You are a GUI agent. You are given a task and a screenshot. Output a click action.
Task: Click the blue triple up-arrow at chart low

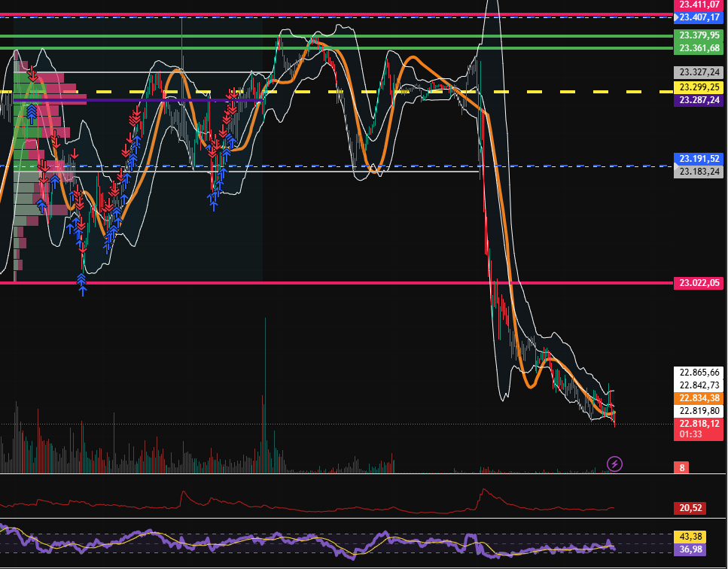tap(81, 283)
